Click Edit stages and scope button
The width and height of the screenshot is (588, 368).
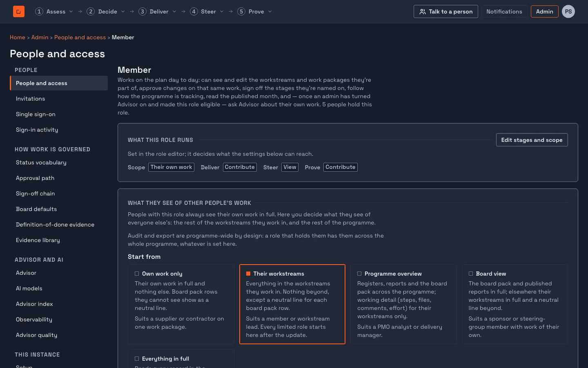click(x=532, y=140)
